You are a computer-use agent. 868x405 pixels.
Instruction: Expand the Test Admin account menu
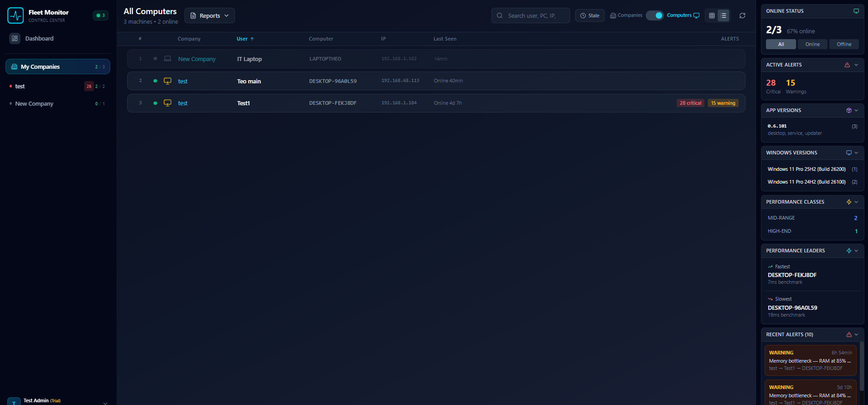[105, 402]
